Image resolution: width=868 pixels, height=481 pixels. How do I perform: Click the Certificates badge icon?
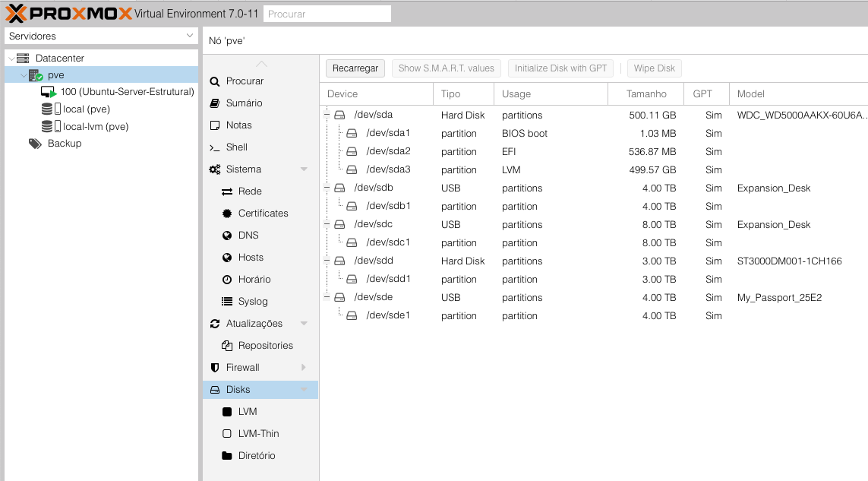click(x=227, y=214)
